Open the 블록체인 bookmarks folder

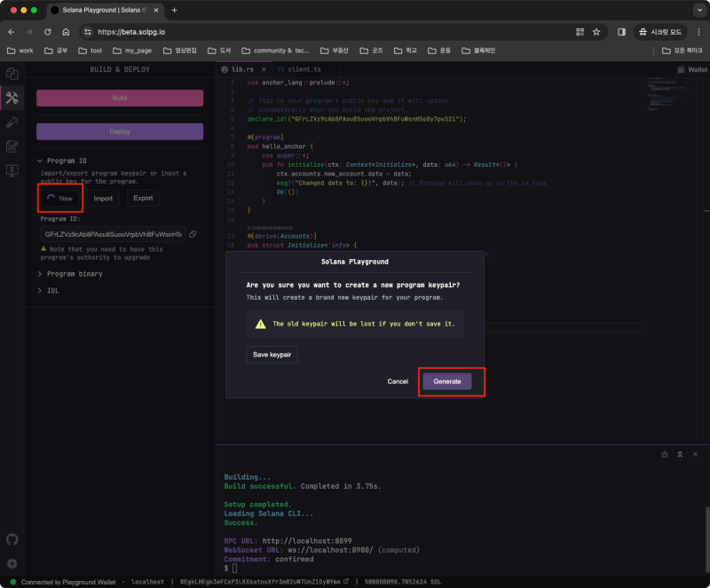(478, 51)
